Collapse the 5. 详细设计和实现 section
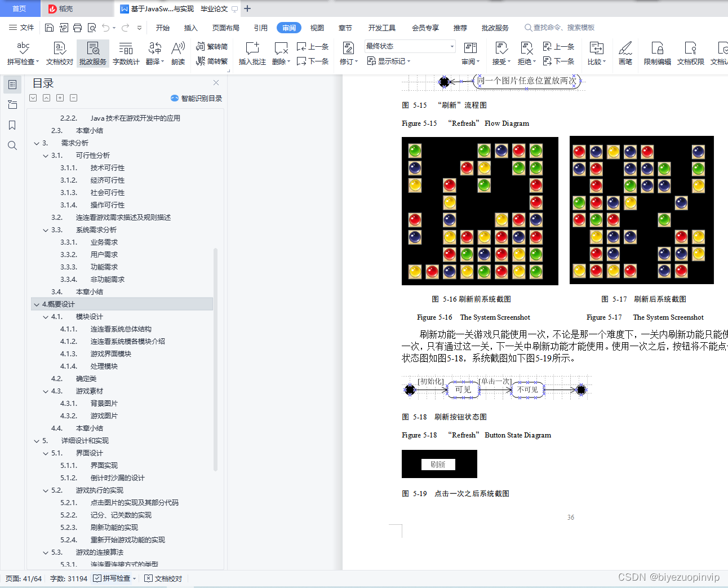This screenshot has height=588, width=728. pos(37,441)
